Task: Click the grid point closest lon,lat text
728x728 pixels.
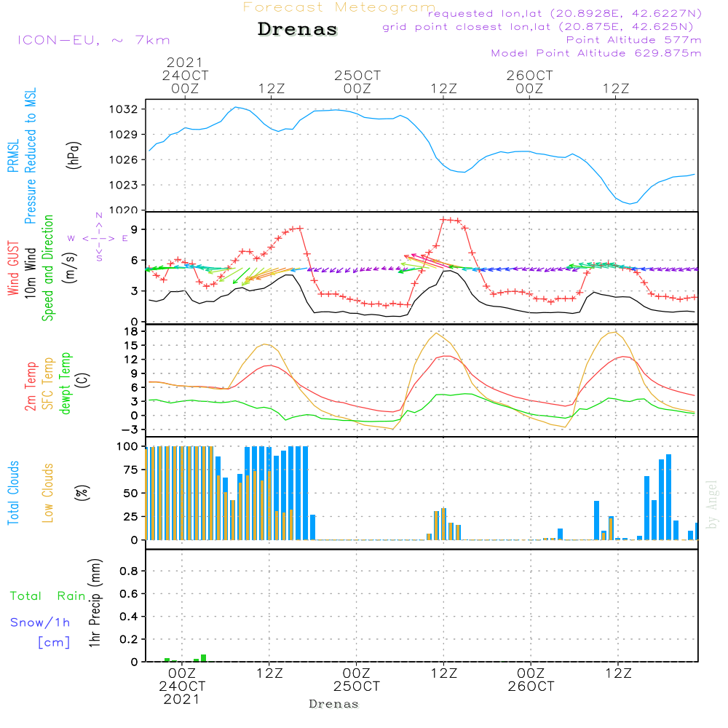Action: [542, 27]
